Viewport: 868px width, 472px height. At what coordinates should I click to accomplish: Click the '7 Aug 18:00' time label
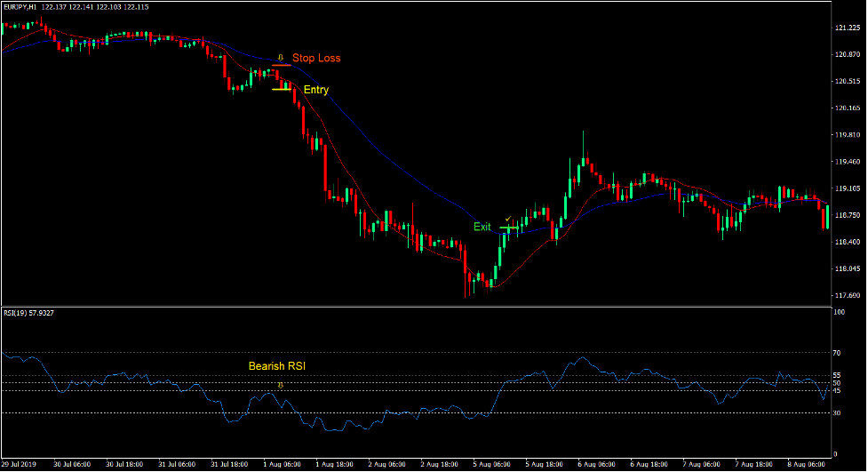[754, 464]
